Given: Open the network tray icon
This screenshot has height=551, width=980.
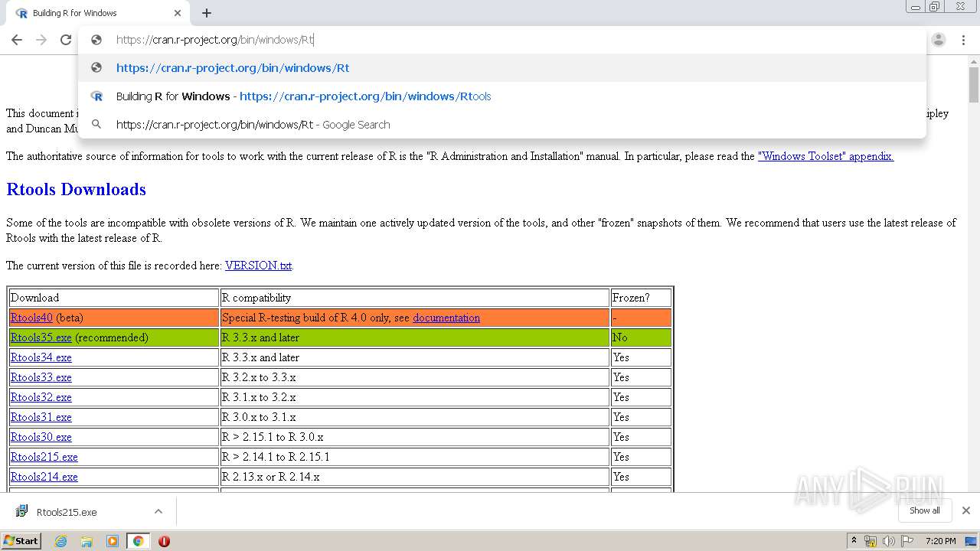Looking at the screenshot, I should click(x=871, y=541).
